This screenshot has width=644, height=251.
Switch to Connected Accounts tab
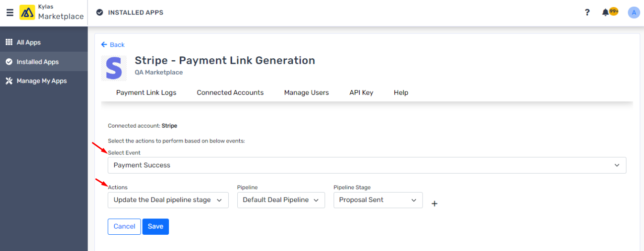tap(230, 93)
